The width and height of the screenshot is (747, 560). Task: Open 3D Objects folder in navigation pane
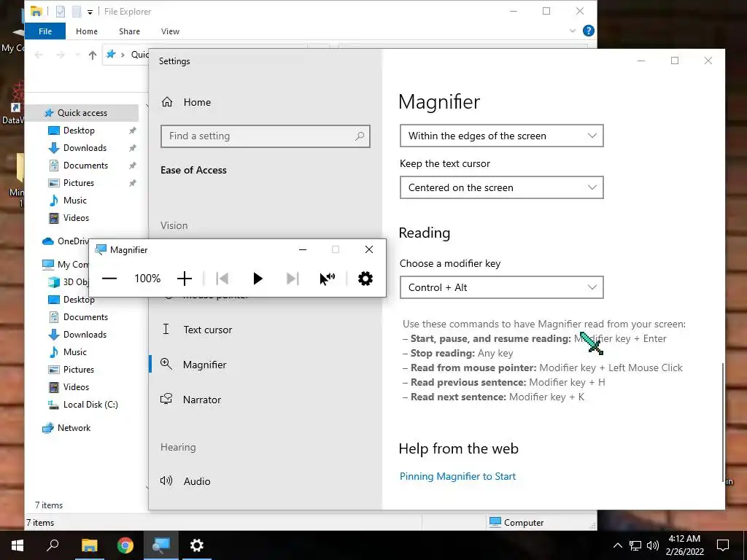pos(69,282)
